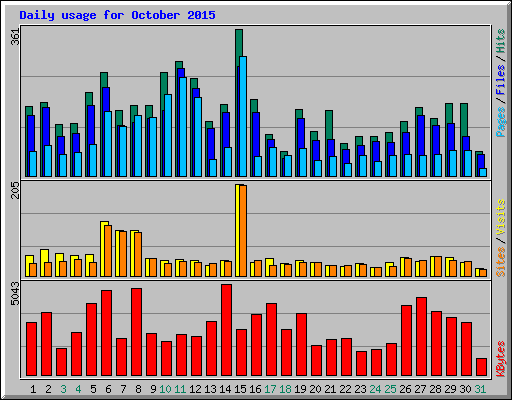Click day label '14' on the x-axis
Screen dimensions: 512x400
coord(225,389)
